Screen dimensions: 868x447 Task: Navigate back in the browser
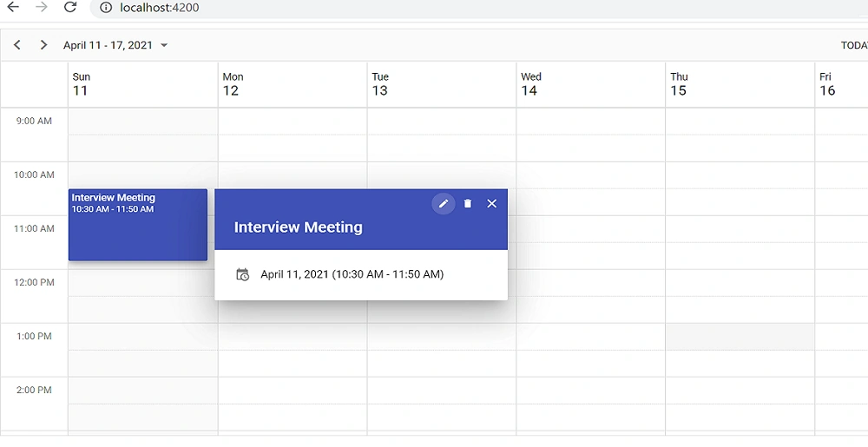point(13,7)
